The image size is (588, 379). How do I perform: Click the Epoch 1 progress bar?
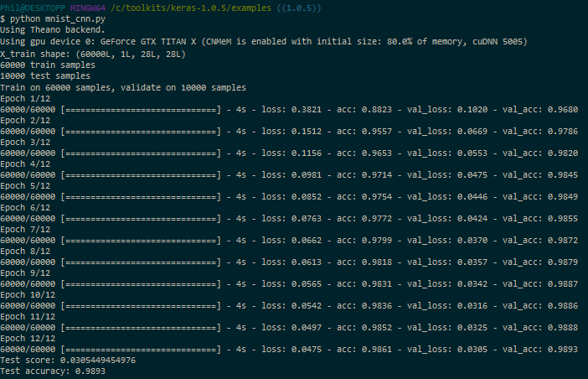click(141, 110)
